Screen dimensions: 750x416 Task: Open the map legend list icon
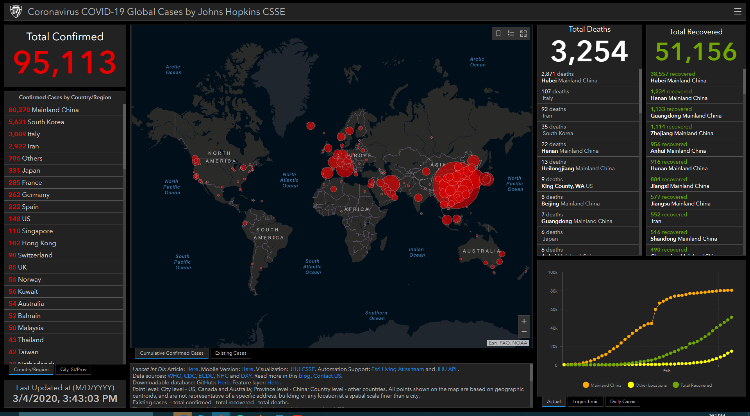point(512,34)
